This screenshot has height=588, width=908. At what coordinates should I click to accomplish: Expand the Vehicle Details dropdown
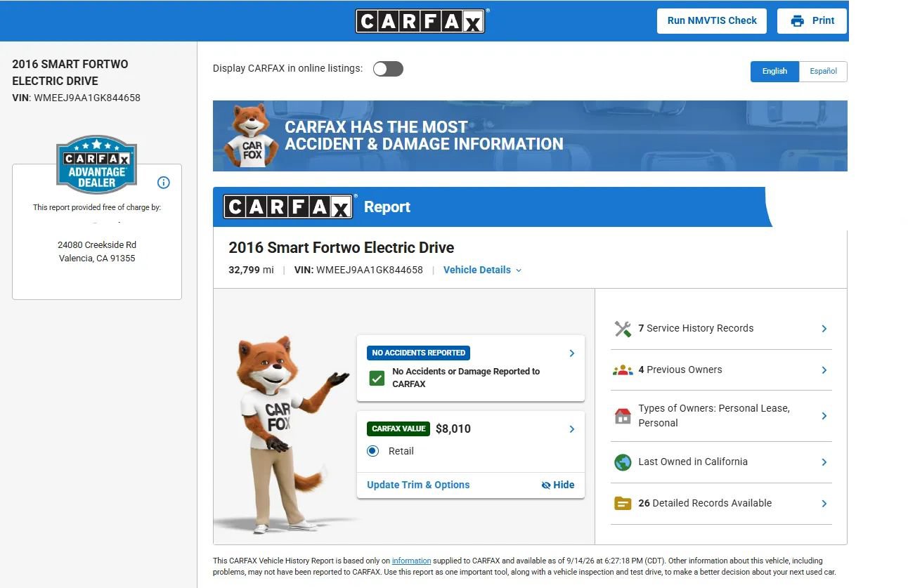[482, 270]
